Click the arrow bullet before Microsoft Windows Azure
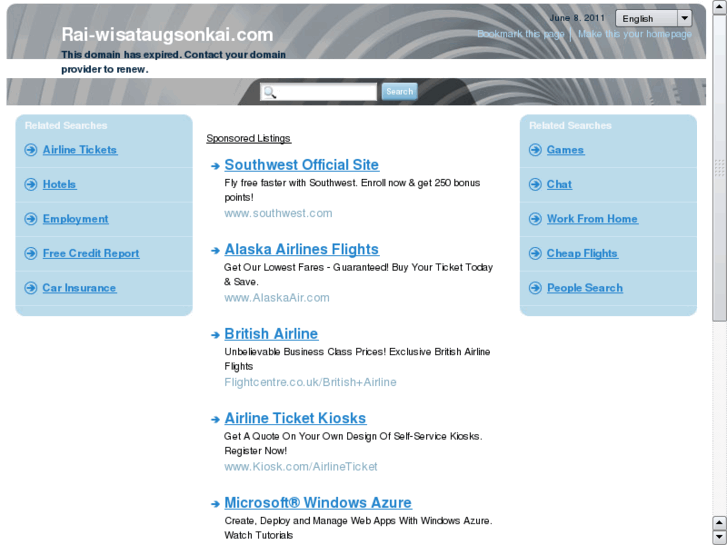The width and height of the screenshot is (727, 545). point(215,504)
